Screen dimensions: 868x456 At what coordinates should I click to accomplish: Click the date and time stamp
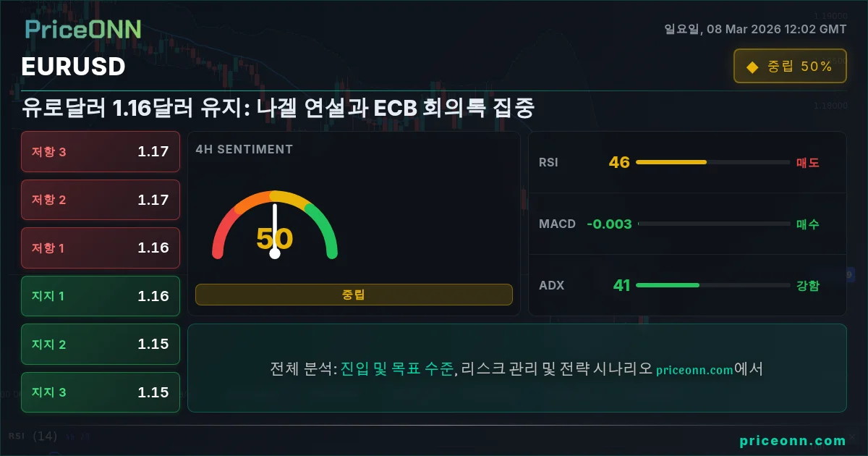(755, 29)
